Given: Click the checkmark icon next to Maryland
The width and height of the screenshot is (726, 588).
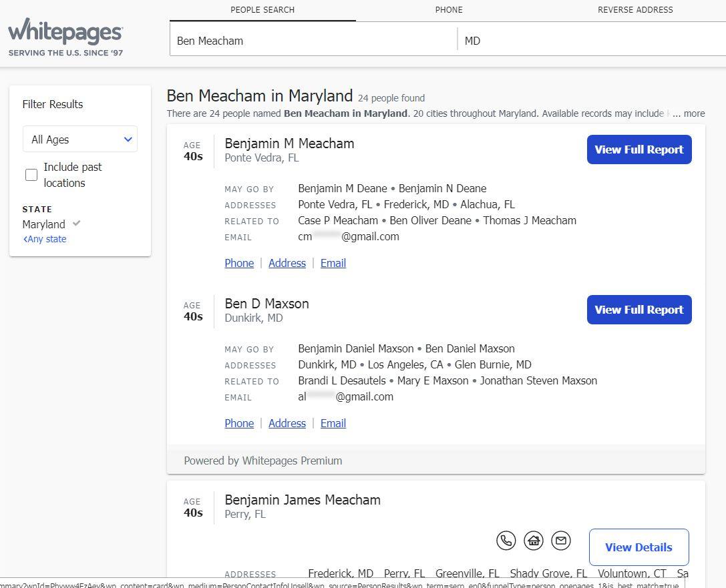Looking at the screenshot, I should 77,224.
